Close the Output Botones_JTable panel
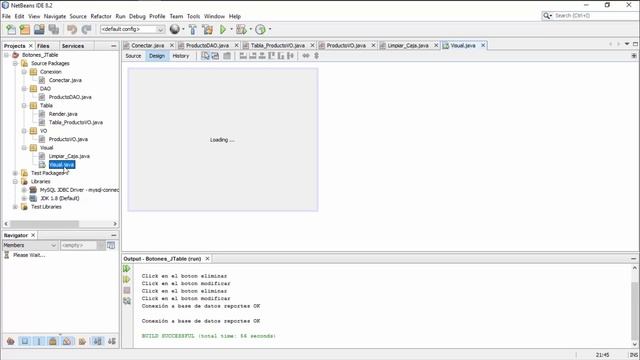 pyautogui.click(x=207, y=259)
